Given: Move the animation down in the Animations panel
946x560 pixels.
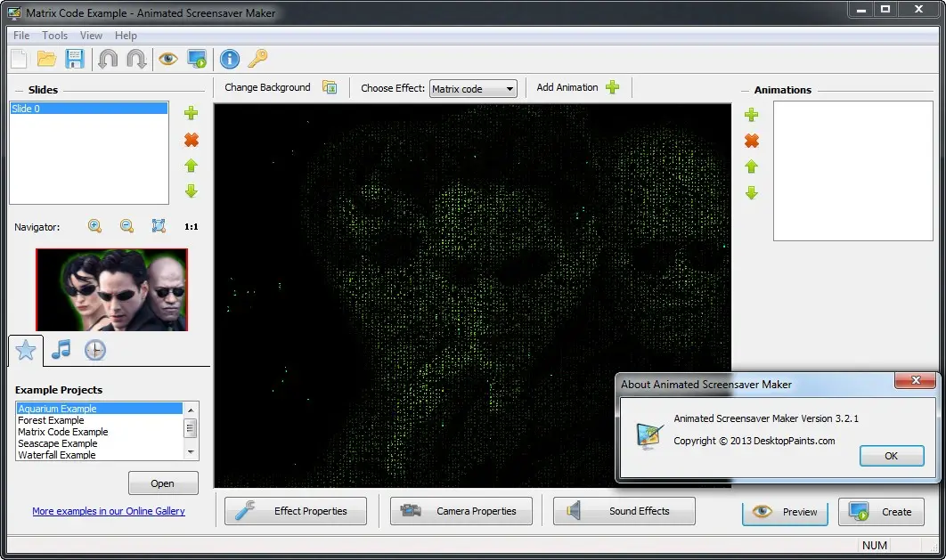Looking at the screenshot, I should pos(751,193).
